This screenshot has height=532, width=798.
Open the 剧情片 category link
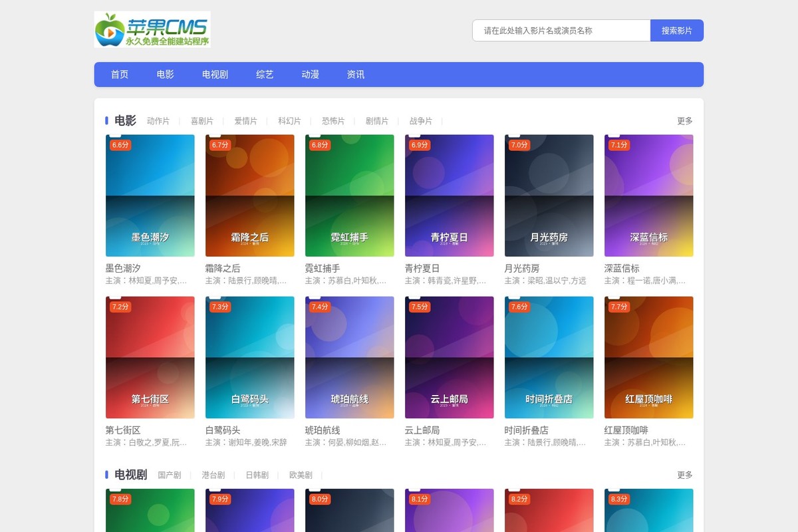point(378,121)
